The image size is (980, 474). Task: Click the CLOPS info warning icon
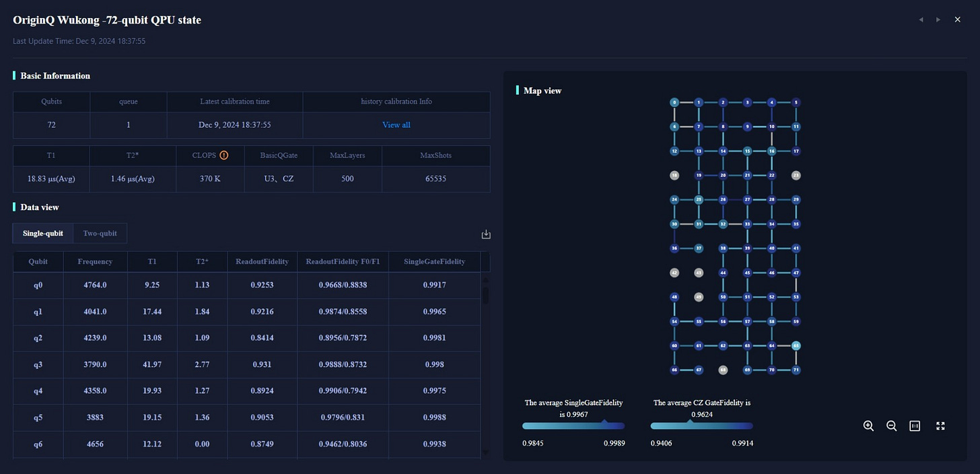(224, 155)
